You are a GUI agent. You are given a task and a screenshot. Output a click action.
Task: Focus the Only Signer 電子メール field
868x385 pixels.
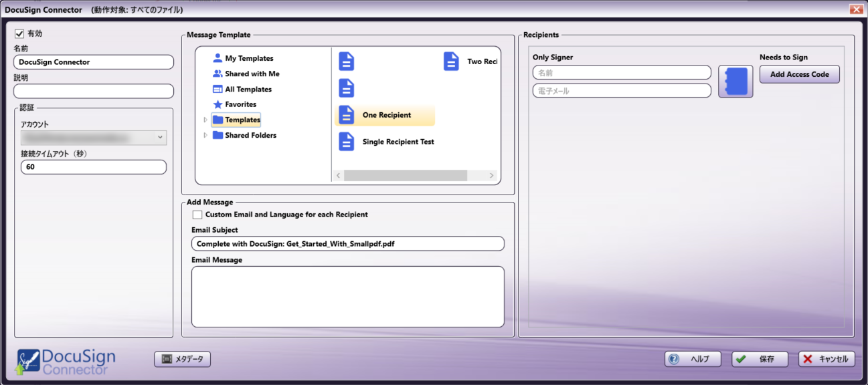(622, 91)
